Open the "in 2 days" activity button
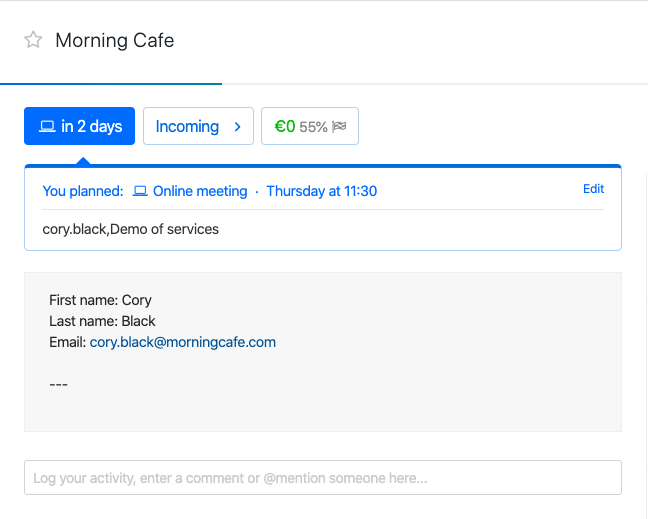Image resolution: width=648 pixels, height=519 pixels. [x=79, y=126]
